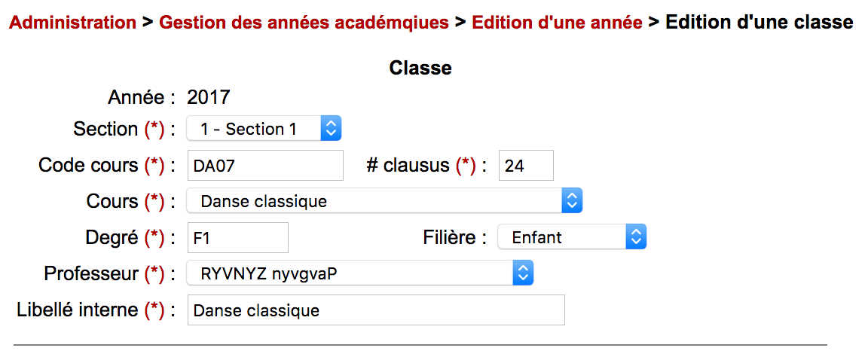
Task: Open the Filière dropdown showing Enfant
Action: (x=572, y=237)
